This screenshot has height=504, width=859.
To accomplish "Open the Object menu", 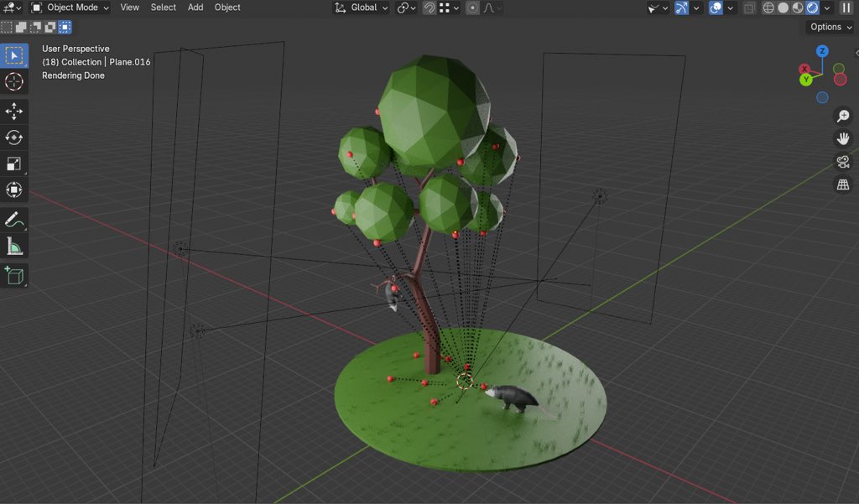I will pyautogui.click(x=227, y=8).
